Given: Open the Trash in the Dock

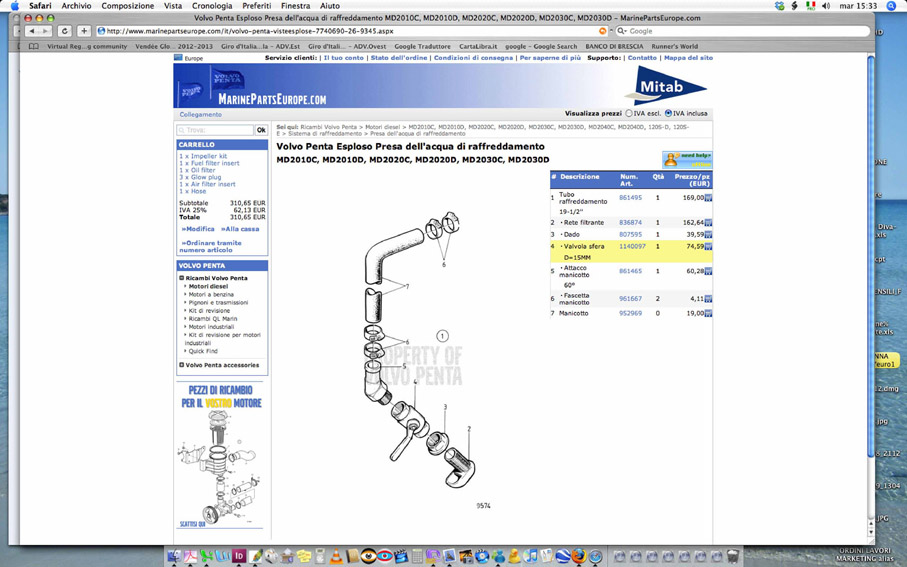Looking at the screenshot, I should (x=733, y=557).
